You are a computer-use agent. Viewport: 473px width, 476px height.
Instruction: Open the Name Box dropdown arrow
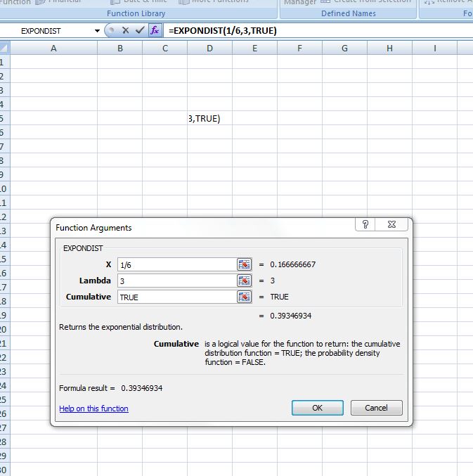point(97,32)
